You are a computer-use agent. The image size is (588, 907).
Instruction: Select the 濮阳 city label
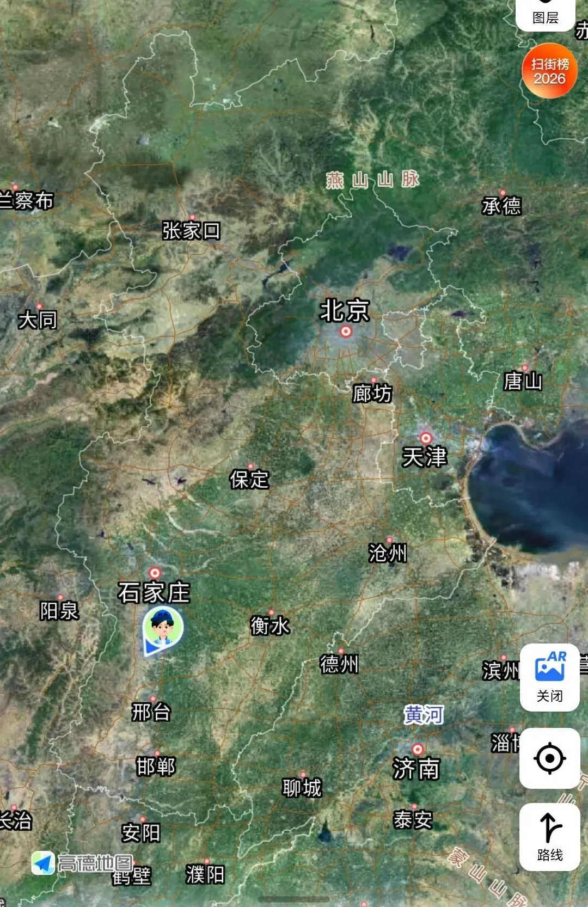click(x=205, y=874)
